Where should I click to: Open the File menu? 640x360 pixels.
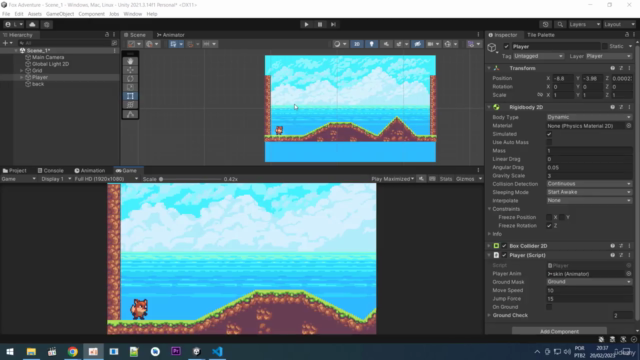click(x=6, y=14)
